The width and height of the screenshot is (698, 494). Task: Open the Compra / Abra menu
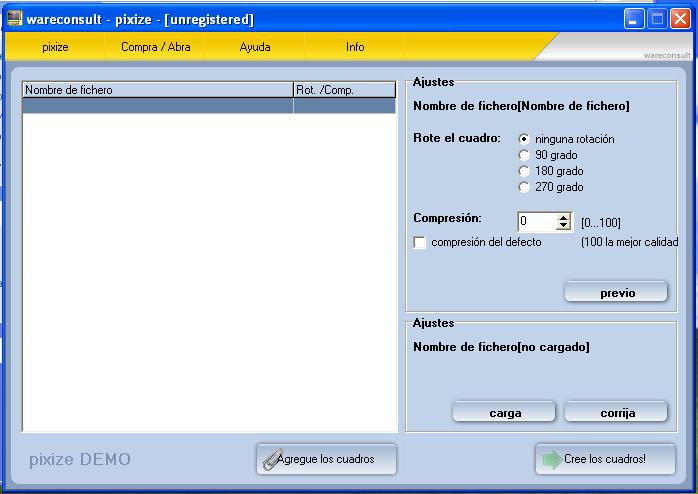[155, 47]
